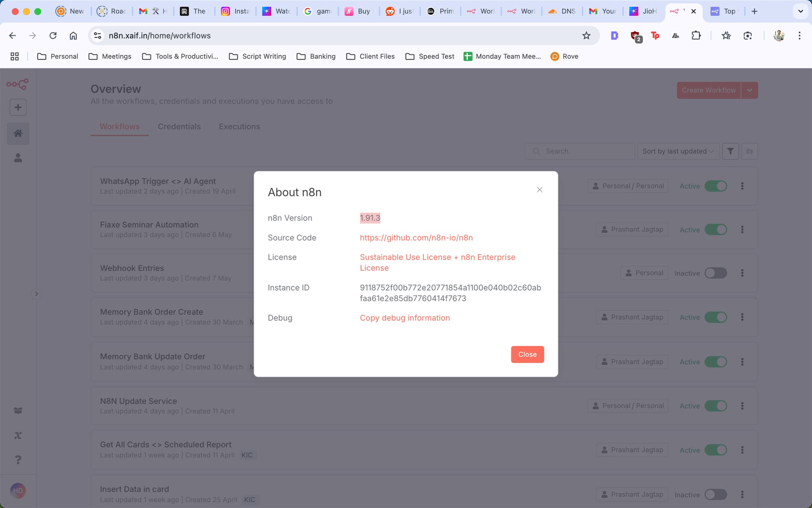Switch to the Executions tab
This screenshot has width=812, height=508.
click(239, 127)
